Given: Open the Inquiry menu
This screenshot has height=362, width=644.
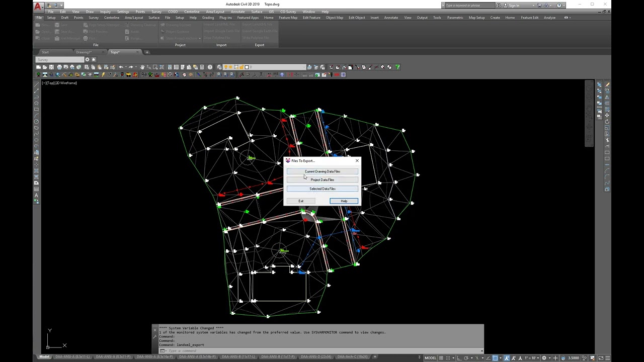Looking at the screenshot, I should click(x=105, y=12).
